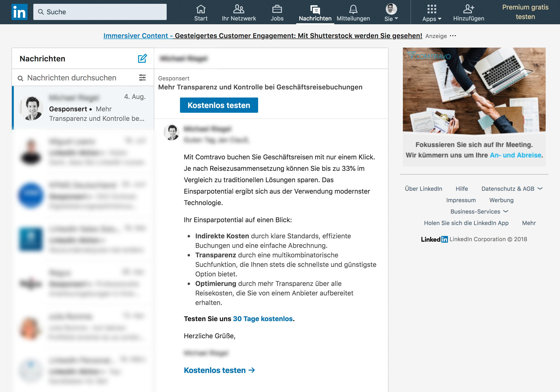This screenshot has height=392, width=560.
Task: Open the Anzeige options ellipsis
Action: pyautogui.click(x=453, y=36)
